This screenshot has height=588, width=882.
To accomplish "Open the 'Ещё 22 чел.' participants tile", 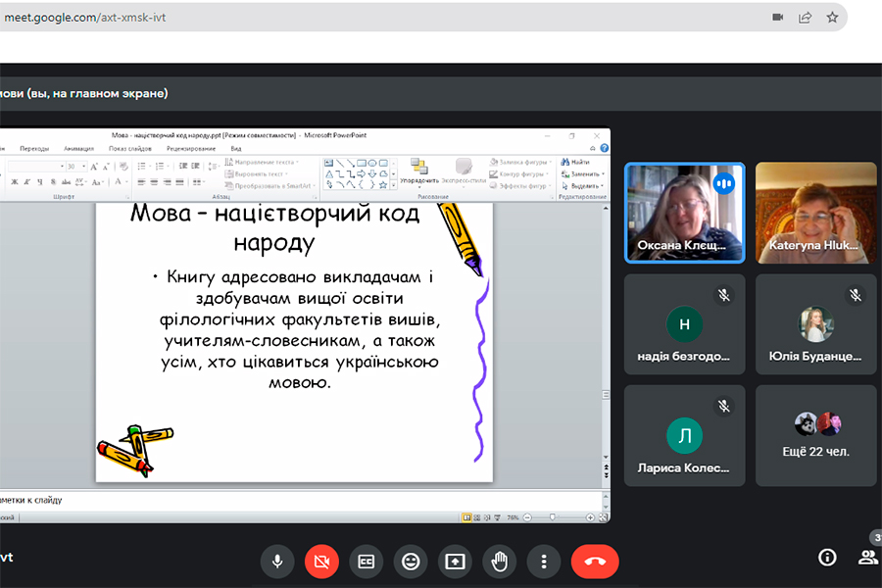I will pyautogui.click(x=815, y=435).
